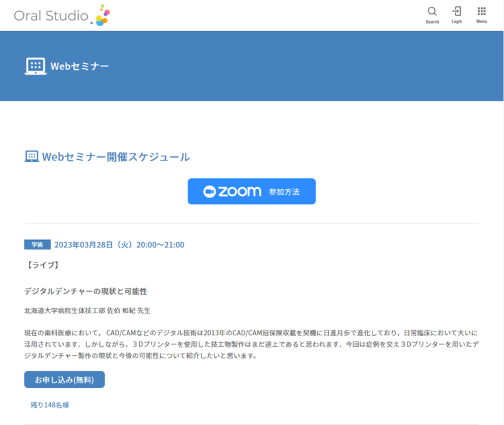This screenshot has height=425, width=504.
Task: Click the seminar description paragraph
Action: 251,344
